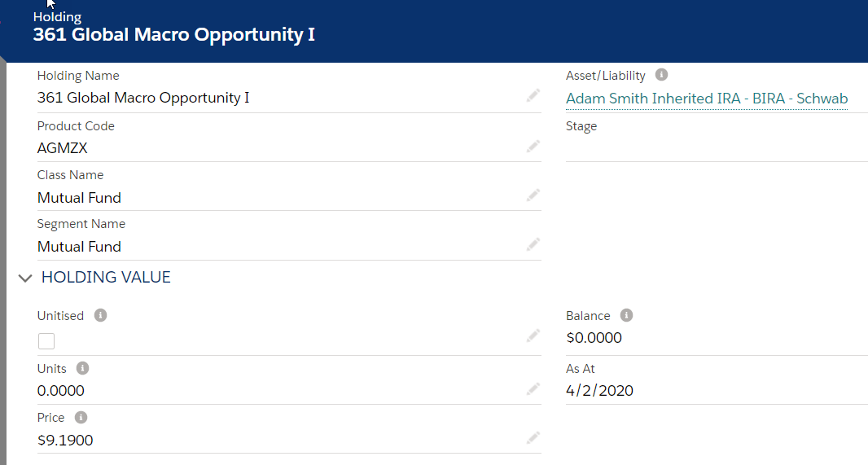This screenshot has height=465, width=868.
Task: Edit the Units pencil icon
Action: click(x=533, y=389)
